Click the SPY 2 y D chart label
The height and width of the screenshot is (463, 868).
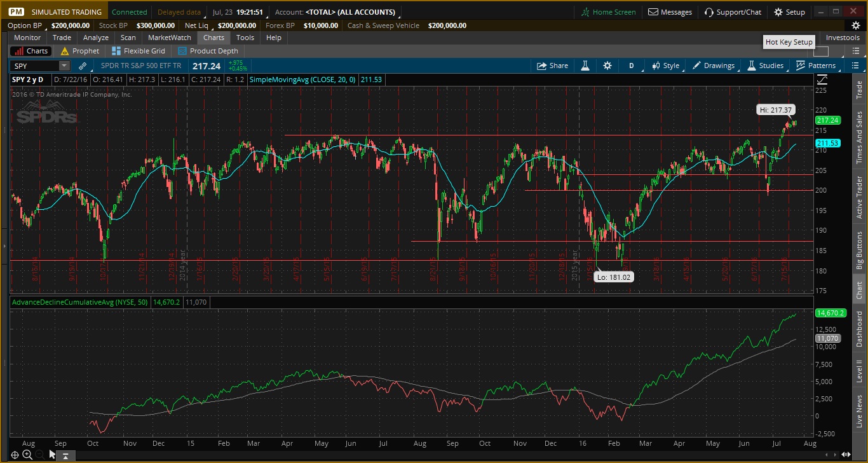(28, 79)
